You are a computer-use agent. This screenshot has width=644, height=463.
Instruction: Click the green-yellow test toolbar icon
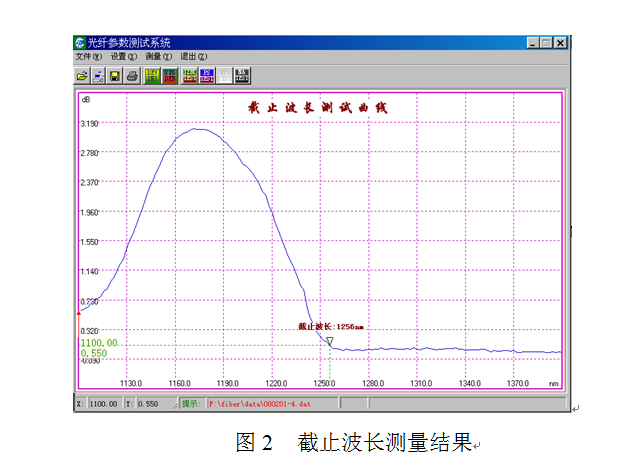point(152,76)
